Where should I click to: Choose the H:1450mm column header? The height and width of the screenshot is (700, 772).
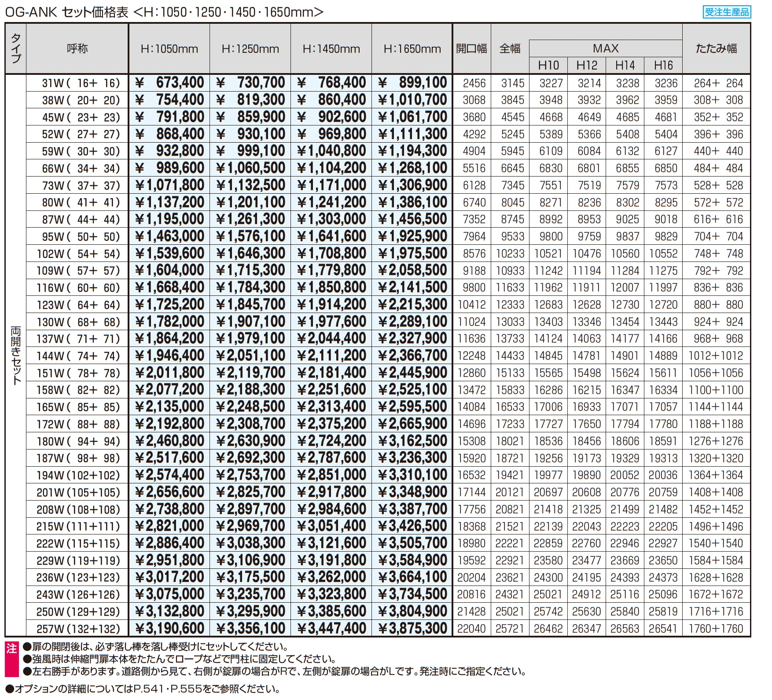click(x=331, y=49)
